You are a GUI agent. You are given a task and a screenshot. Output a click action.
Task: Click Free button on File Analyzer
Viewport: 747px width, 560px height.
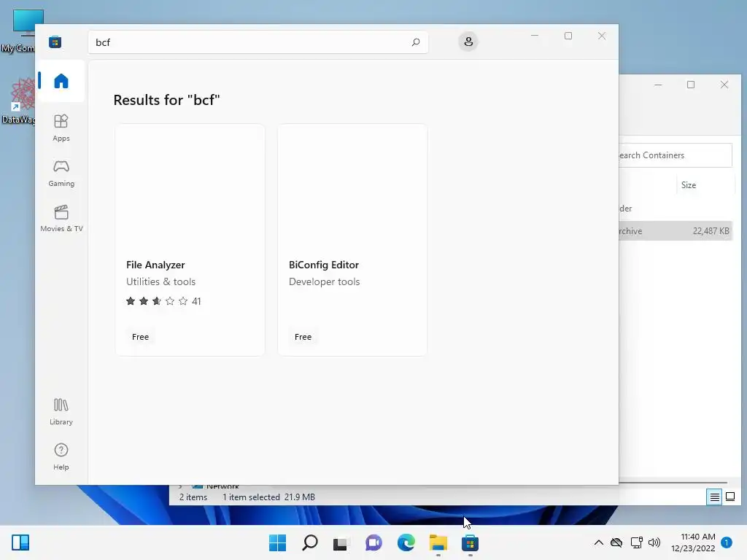[140, 337]
